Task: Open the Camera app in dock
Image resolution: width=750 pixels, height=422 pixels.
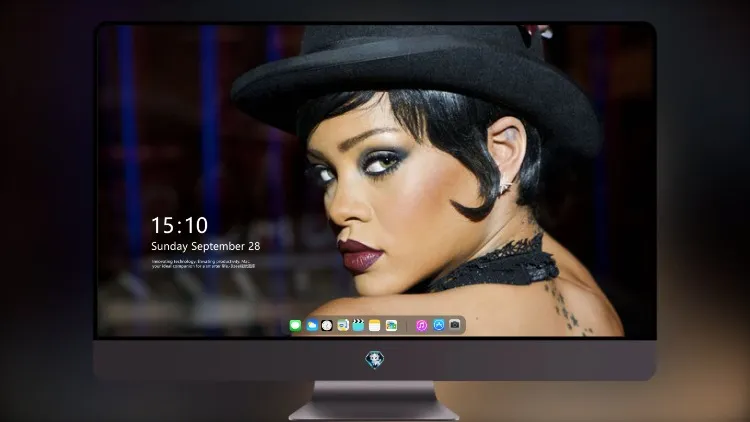Action: click(455, 325)
